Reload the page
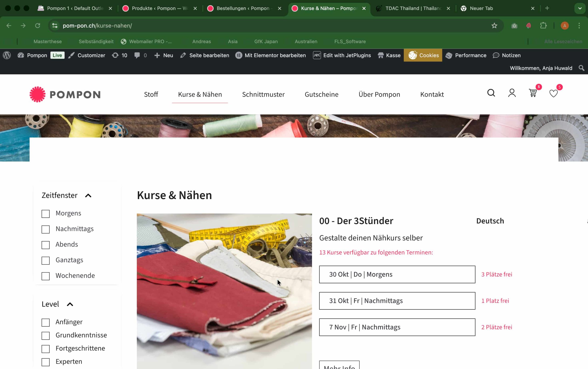This screenshot has width=588, height=369. click(37, 26)
